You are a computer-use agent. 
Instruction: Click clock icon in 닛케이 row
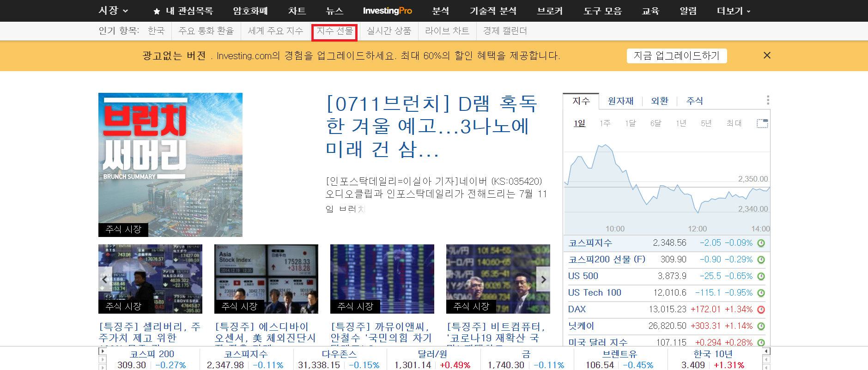[761, 326]
